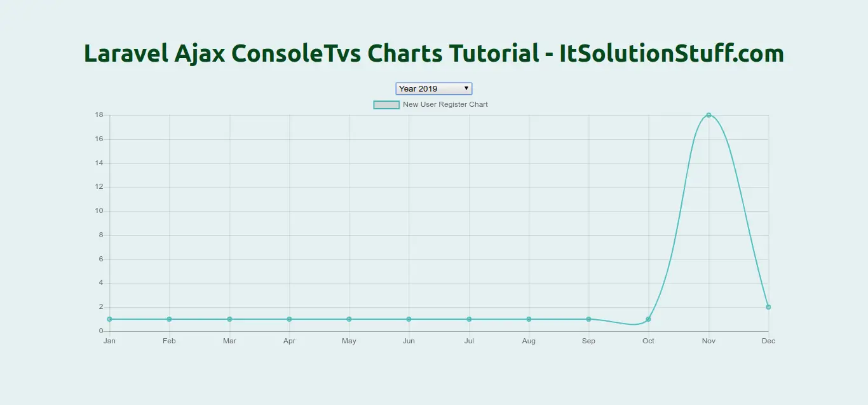Select the Jan data point
868x405 pixels.
109,319
